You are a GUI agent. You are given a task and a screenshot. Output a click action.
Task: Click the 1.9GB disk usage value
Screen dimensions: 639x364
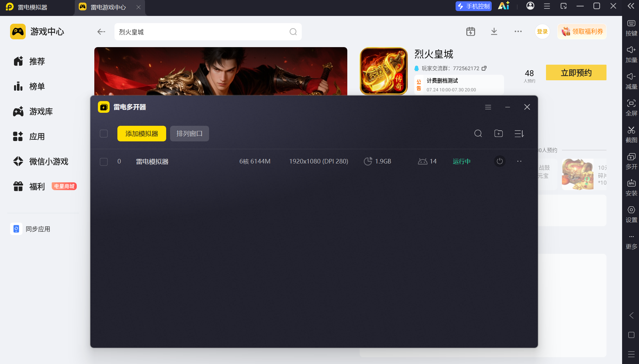click(x=383, y=161)
